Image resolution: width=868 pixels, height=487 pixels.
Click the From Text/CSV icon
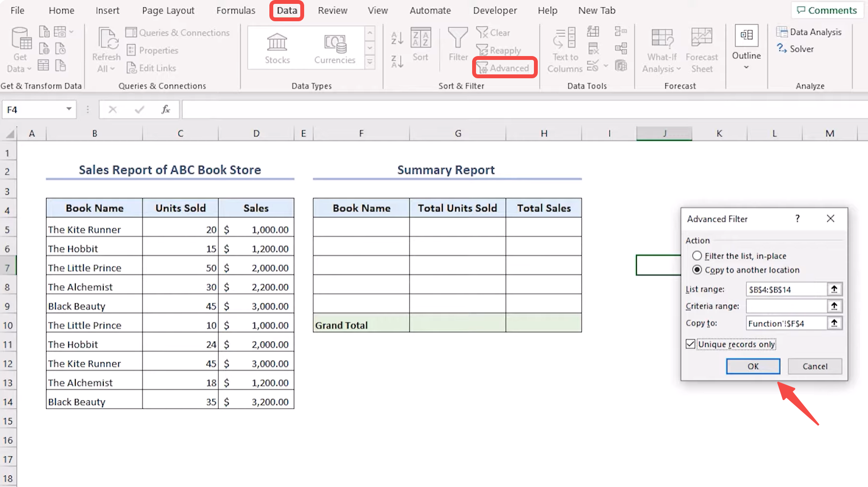point(44,32)
